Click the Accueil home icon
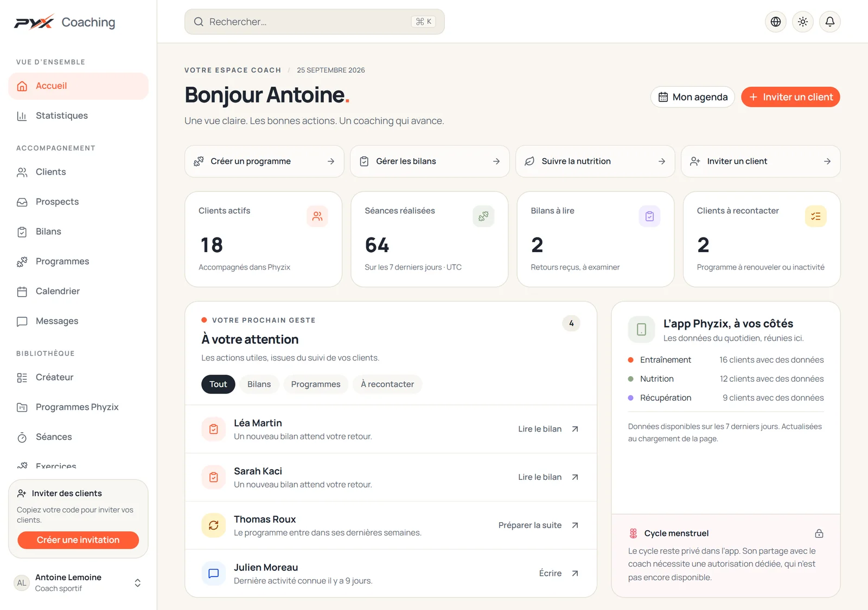868x610 pixels. [22, 86]
